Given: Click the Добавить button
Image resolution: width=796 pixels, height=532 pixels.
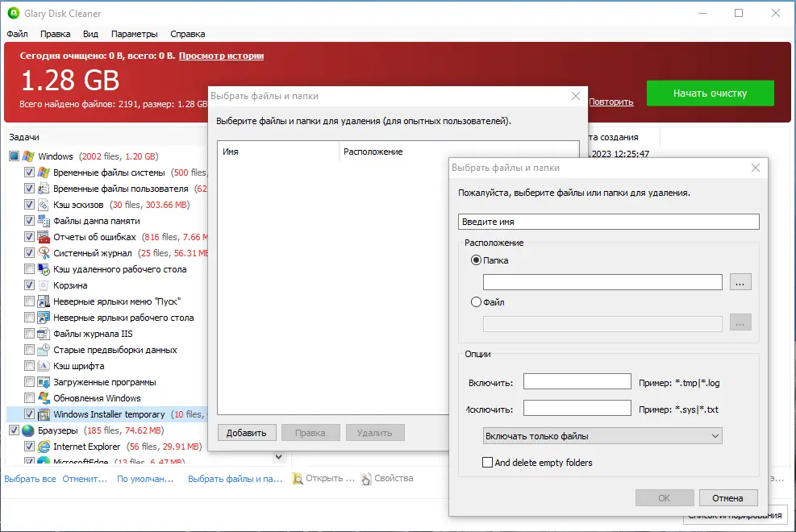Looking at the screenshot, I should tap(247, 433).
